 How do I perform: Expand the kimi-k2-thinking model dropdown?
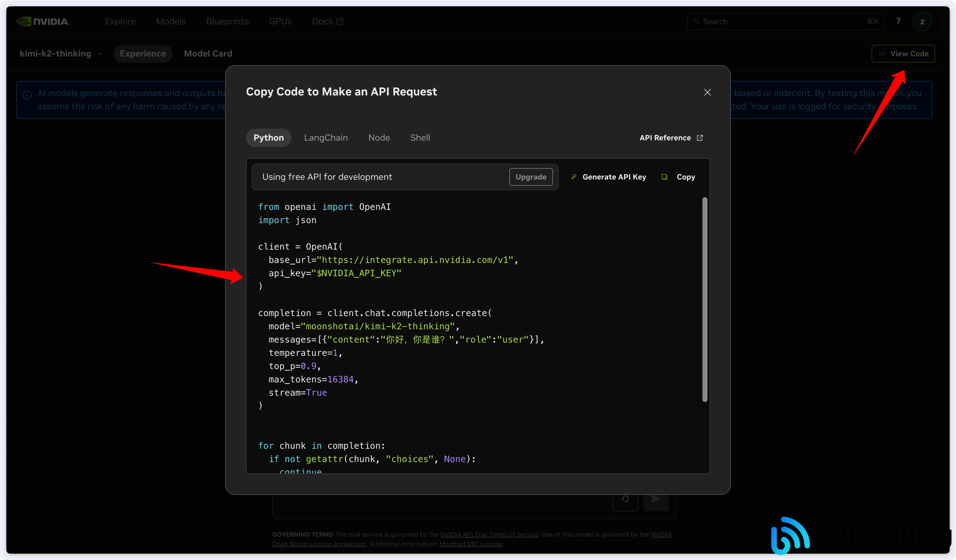[x=61, y=54]
